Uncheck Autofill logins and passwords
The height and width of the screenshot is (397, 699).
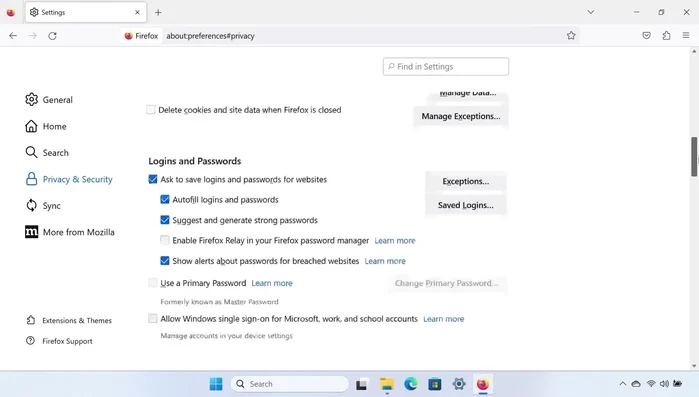165,199
